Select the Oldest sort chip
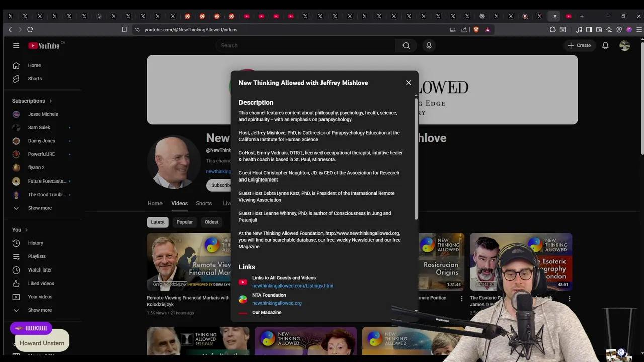 211,222
